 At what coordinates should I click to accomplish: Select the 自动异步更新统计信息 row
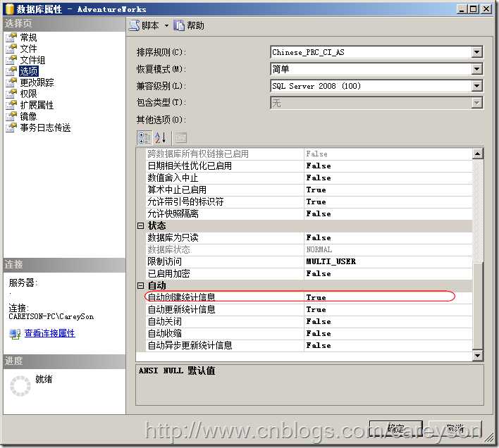309,345
